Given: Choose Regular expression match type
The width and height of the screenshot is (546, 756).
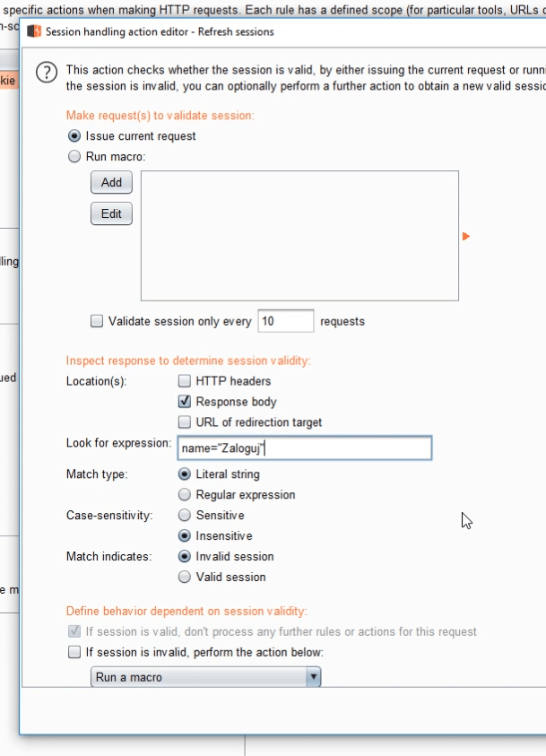Looking at the screenshot, I should pyautogui.click(x=185, y=495).
